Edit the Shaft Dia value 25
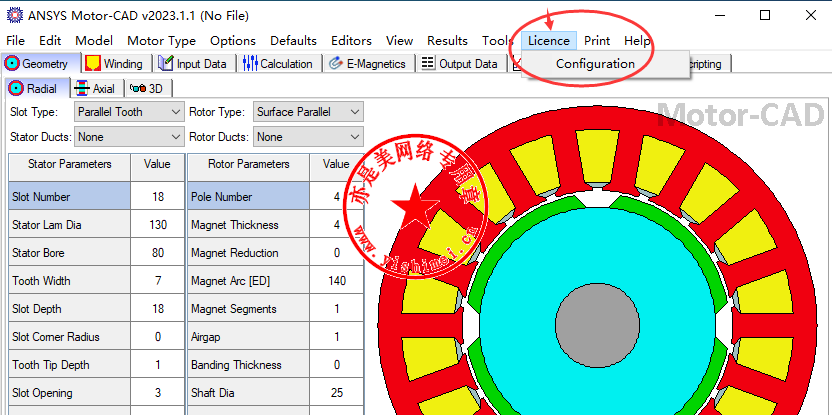This screenshot has height=415, width=832. point(336,393)
